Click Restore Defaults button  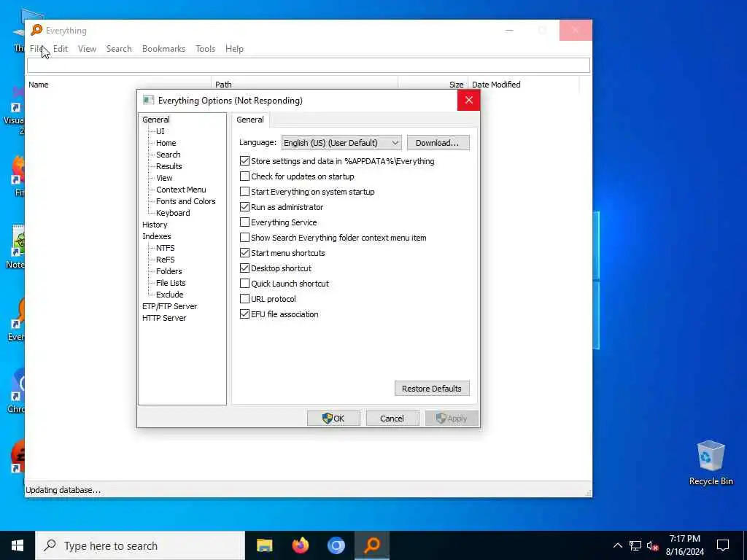click(432, 388)
